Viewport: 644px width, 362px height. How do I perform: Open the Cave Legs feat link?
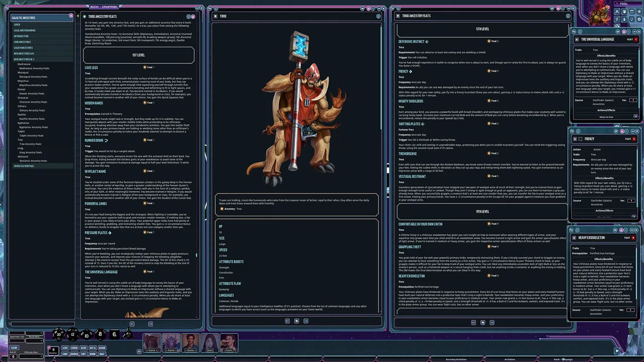tap(145, 67)
